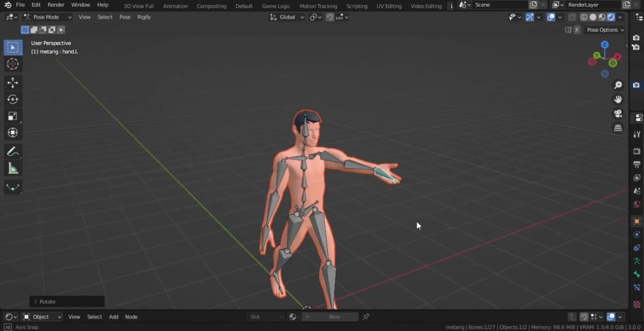The image size is (644, 331).
Task: Open the Pose Mode dropdown
Action: (x=48, y=17)
